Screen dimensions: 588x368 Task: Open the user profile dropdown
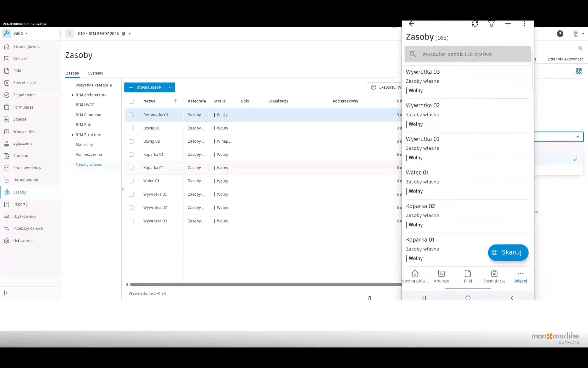578,34
